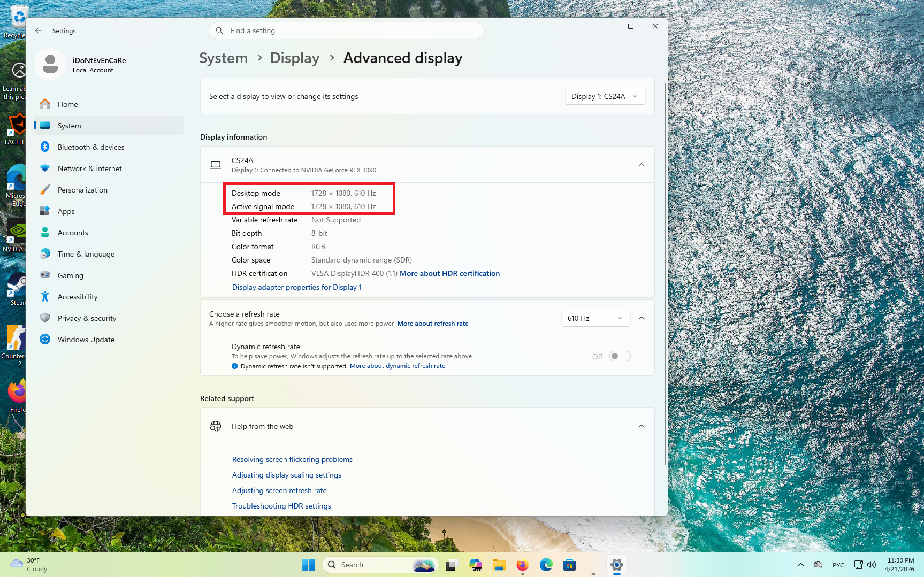Click the taskbar Search box

(380, 565)
